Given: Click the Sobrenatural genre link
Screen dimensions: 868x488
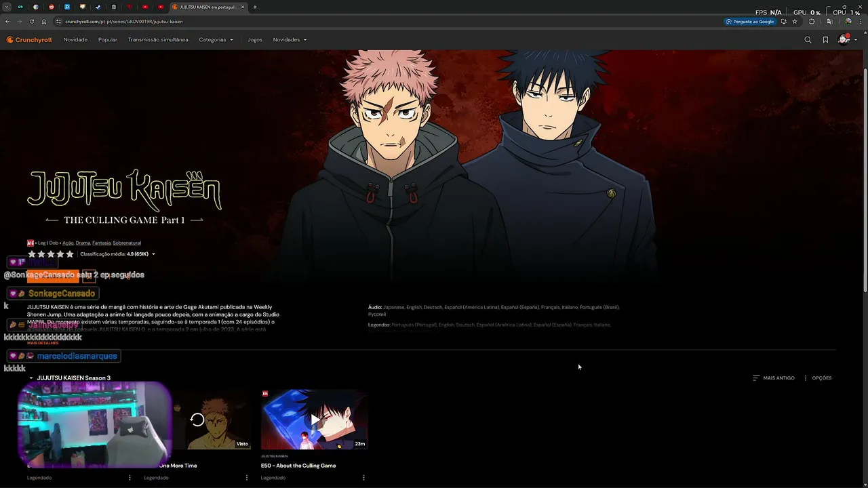Looking at the screenshot, I should click(127, 243).
